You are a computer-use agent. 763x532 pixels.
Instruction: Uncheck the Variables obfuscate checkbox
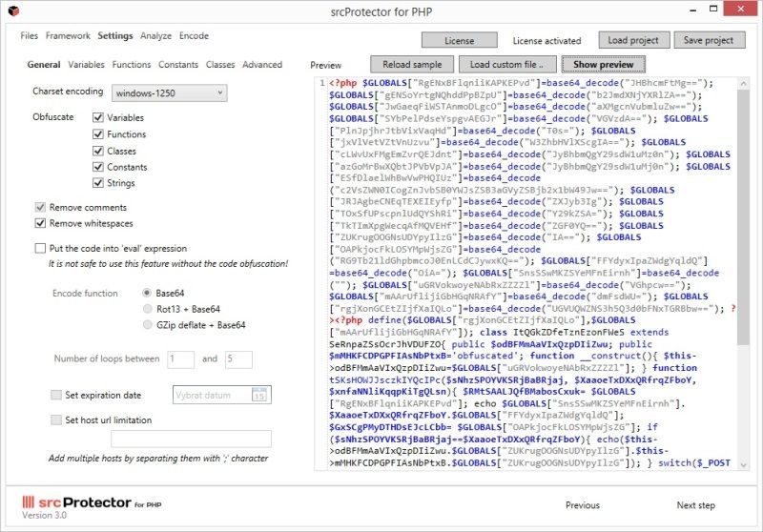[x=98, y=117]
